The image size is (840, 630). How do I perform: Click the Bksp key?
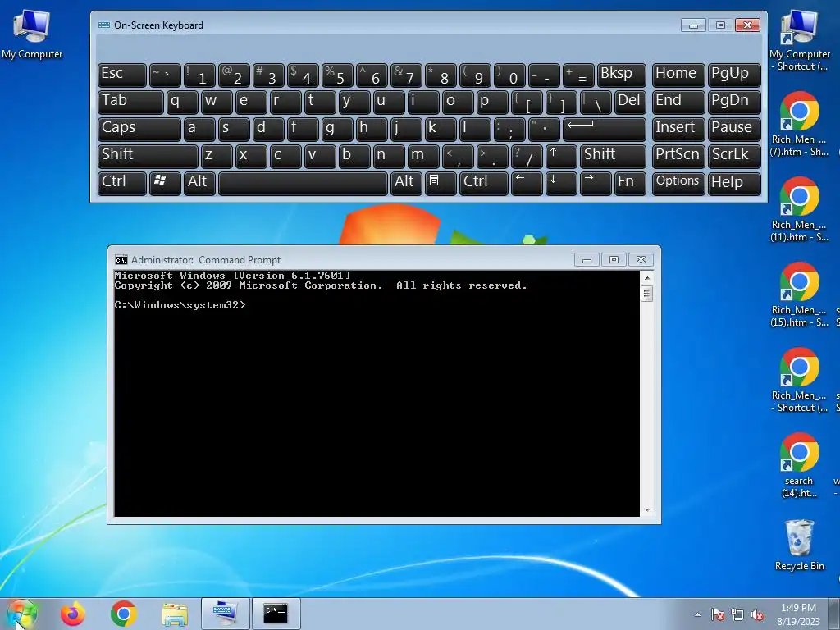pos(622,75)
